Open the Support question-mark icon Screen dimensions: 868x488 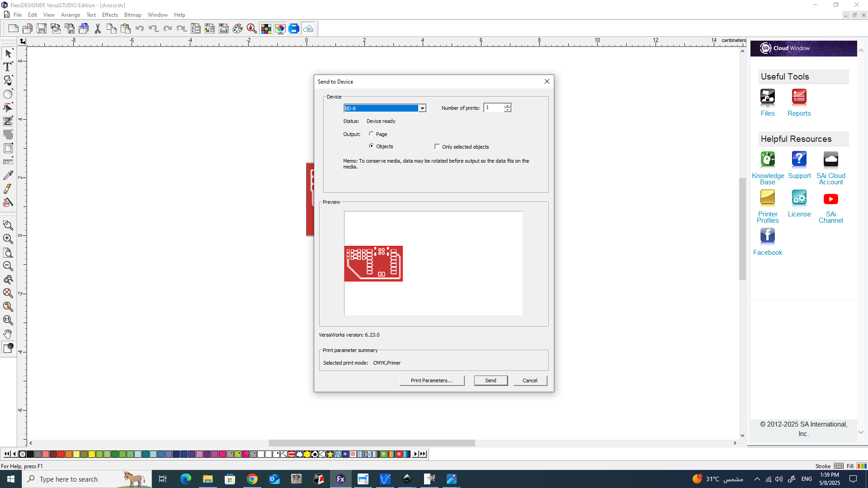tap(799, 165)
